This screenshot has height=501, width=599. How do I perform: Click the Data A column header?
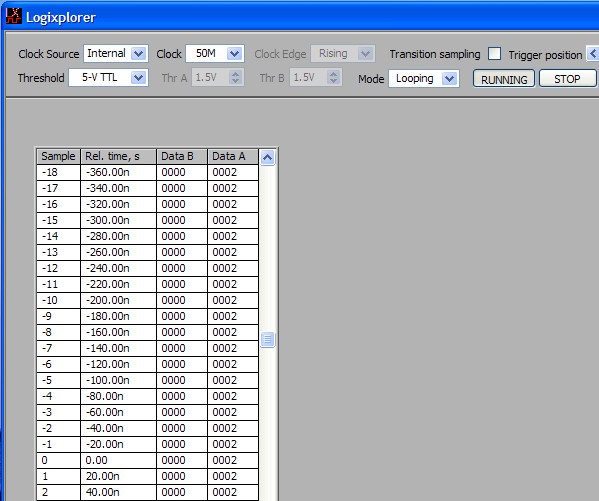[x=233, y=156]
